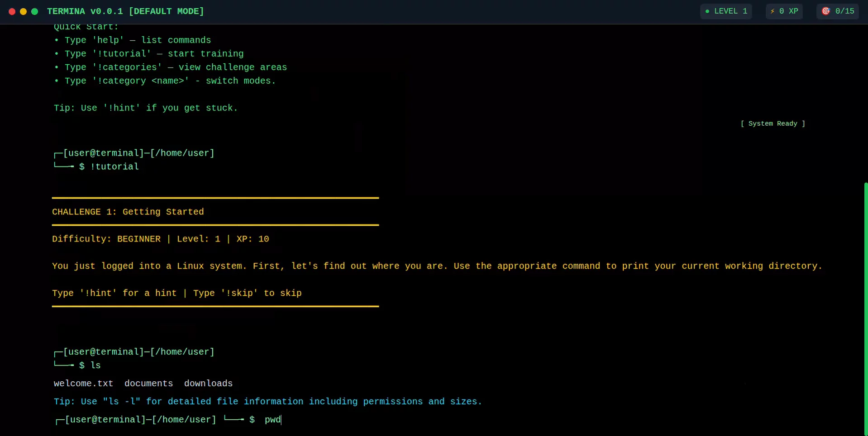
Task: Click the CHALLENGE 1: Getting Started header
Action: (128, 212)
